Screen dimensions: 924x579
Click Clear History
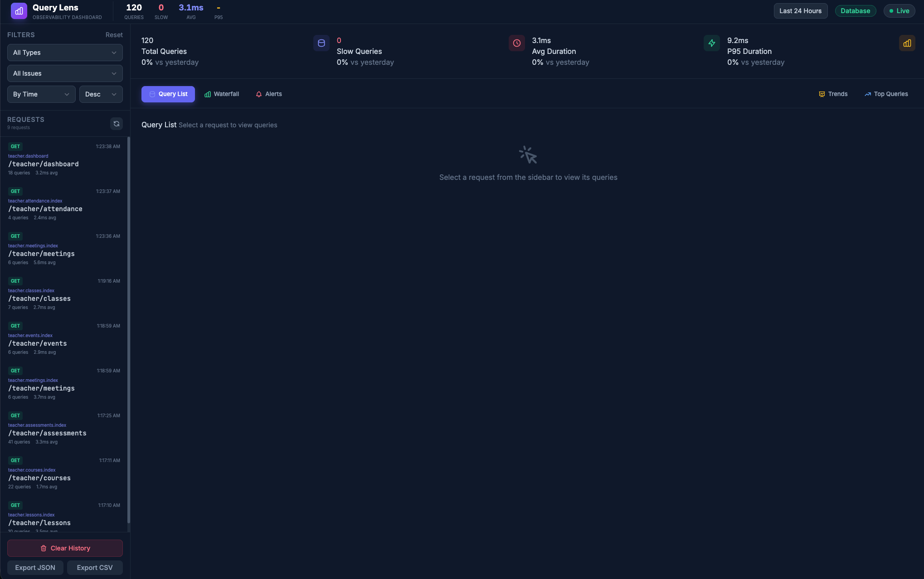point(64,548)
